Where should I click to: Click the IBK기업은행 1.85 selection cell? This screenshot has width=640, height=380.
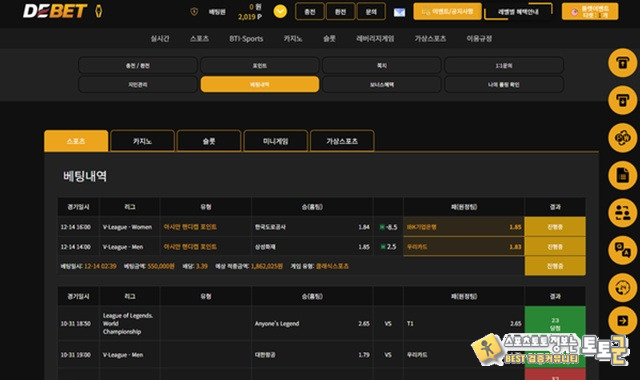[464, 227]
